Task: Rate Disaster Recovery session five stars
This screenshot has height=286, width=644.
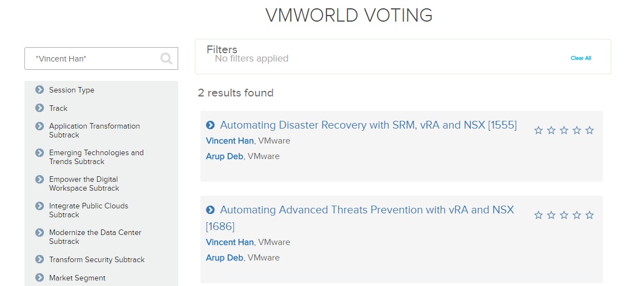Action: coord(590,130)
